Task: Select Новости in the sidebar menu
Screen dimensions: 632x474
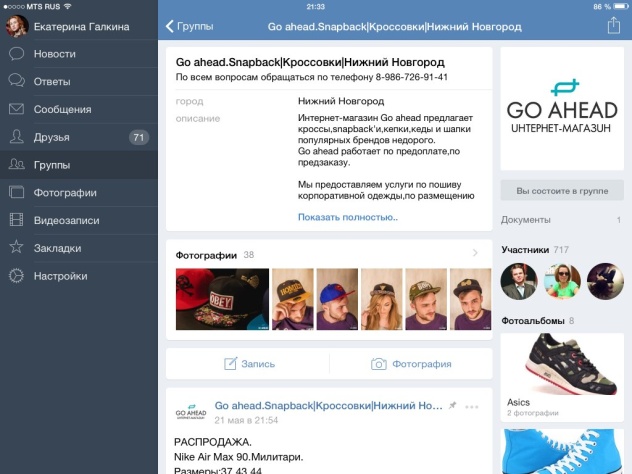Action: tap(55, 54)
